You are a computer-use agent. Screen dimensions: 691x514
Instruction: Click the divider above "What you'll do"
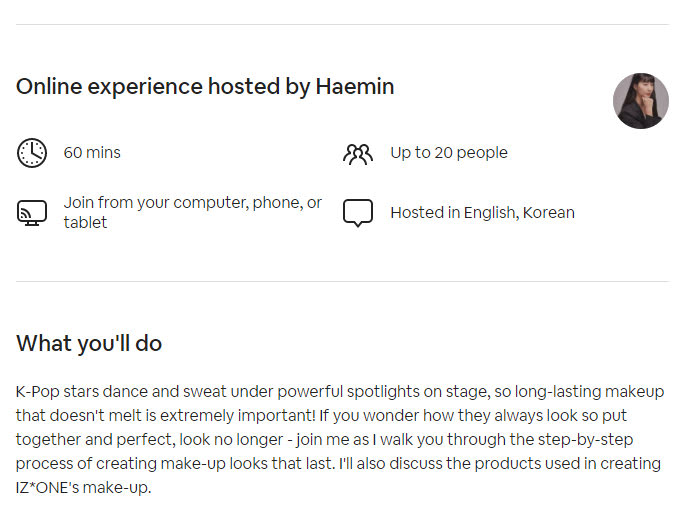[x=342, y=282]
